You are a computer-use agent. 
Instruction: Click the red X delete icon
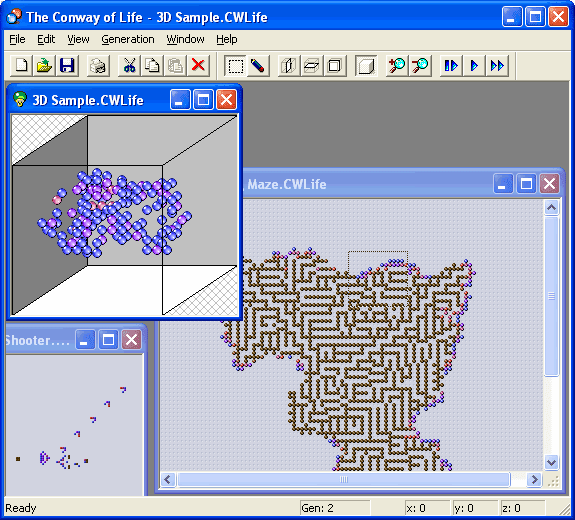198,66
